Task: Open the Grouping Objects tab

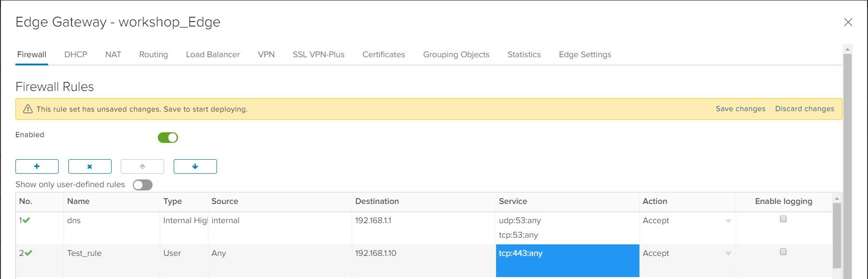Action: [x=456, y=54]
